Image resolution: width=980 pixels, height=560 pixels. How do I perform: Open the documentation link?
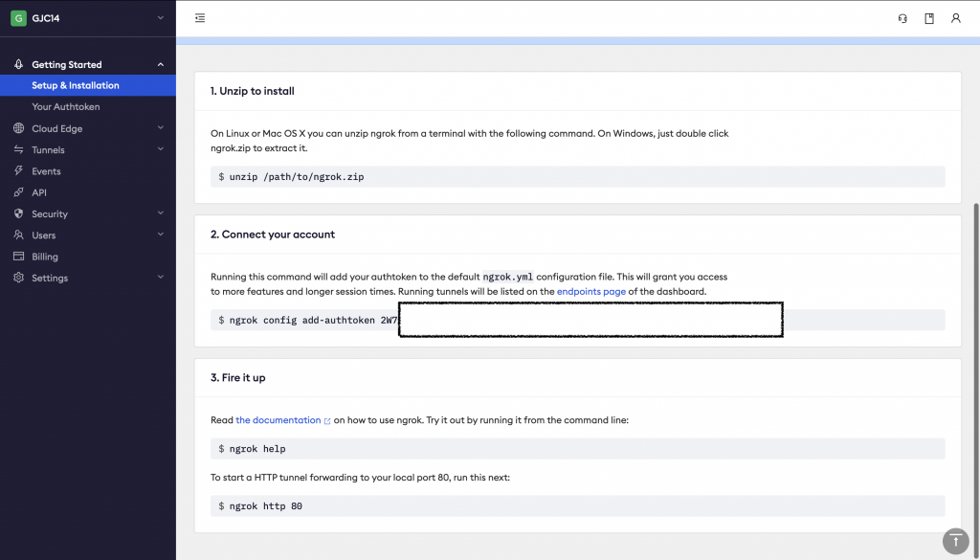(278, 420)
